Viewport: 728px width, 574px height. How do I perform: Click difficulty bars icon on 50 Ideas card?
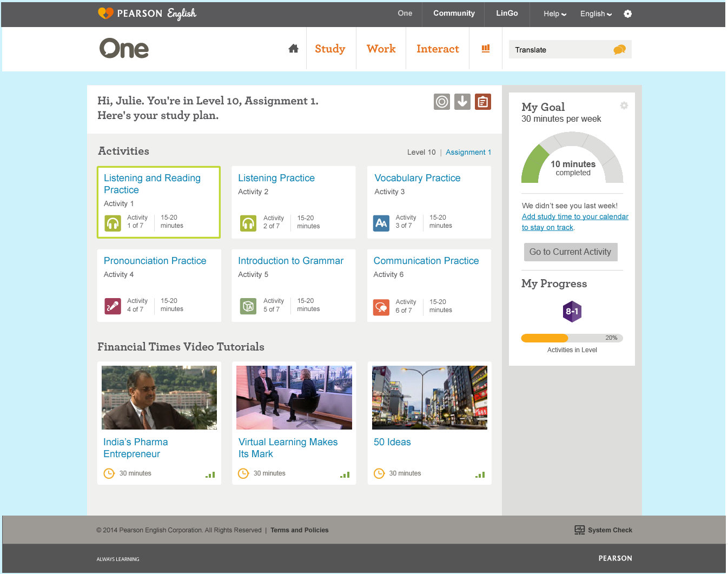click(x=480, y=475)
